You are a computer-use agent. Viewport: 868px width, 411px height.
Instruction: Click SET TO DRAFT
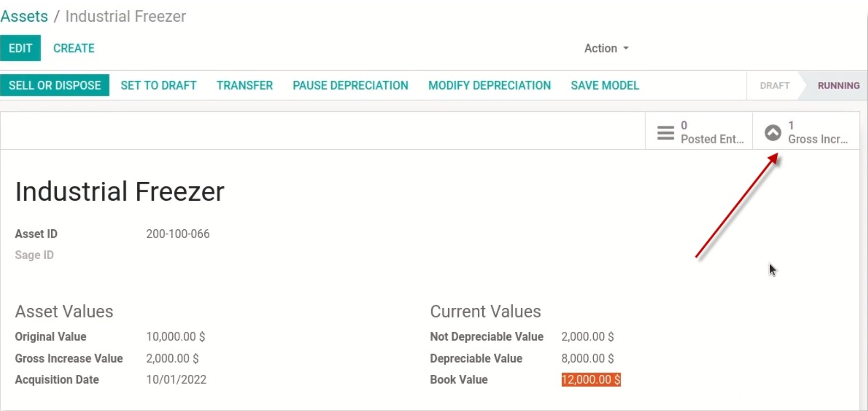[159, 85]
